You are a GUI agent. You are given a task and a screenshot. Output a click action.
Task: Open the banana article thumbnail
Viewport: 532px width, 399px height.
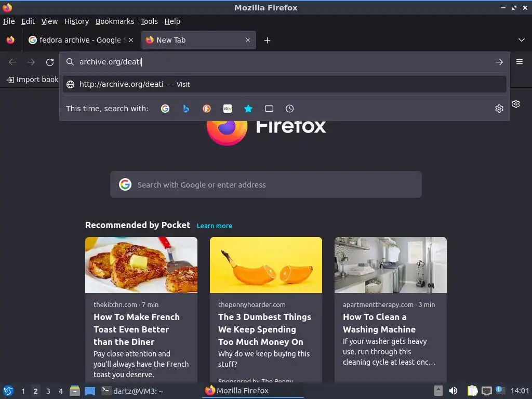tap(266, 264)
